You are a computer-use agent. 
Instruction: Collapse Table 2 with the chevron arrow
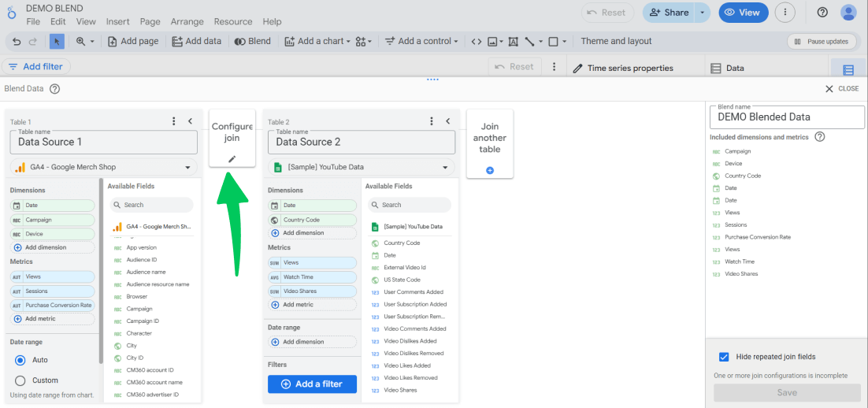pyautogui.click(x=447, y=121)
